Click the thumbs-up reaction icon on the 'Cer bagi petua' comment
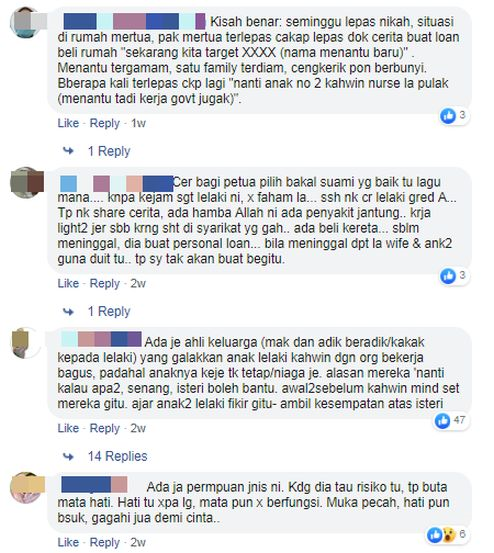 [448, 276]
